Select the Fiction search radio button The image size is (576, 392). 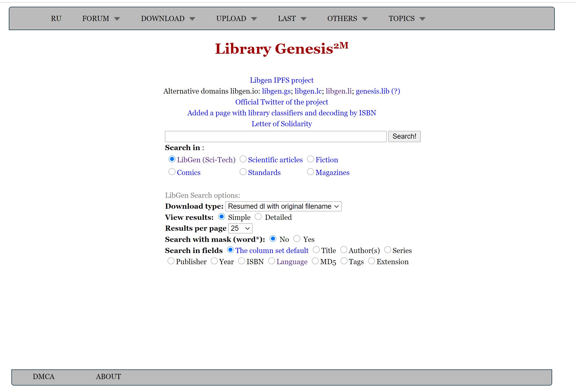point(311,159)
